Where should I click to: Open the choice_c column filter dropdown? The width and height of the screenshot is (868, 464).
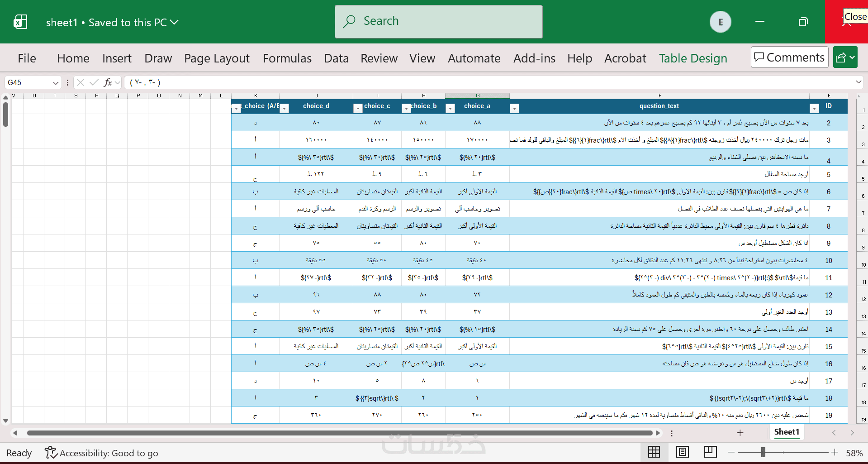358,108
